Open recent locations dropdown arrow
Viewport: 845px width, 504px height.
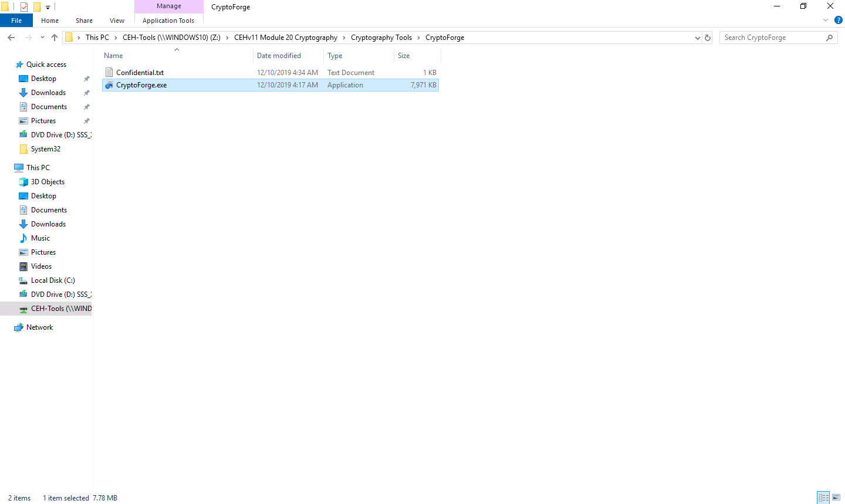click(x=42, y=38)
